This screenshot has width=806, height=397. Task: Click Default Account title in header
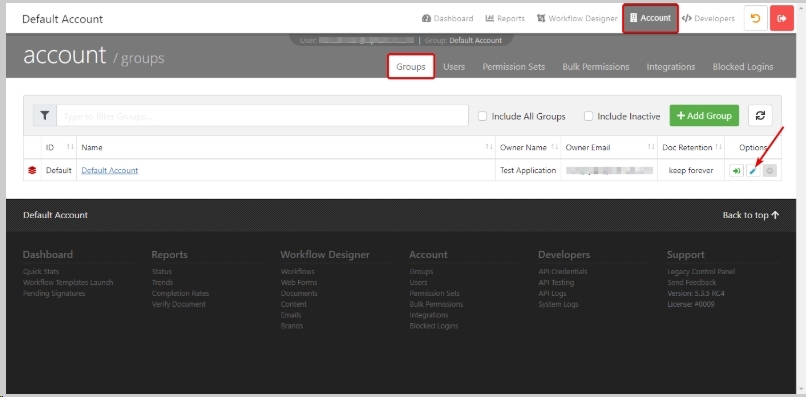63,19
